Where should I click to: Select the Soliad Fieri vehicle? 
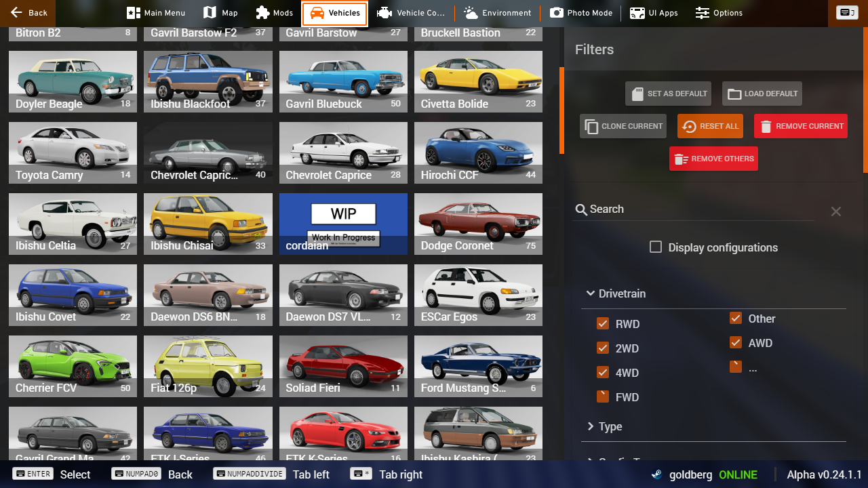(x=343, y=366)
